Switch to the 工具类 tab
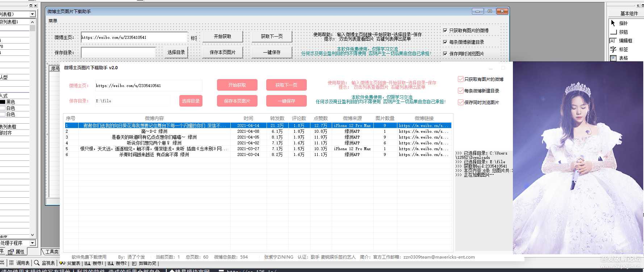Image resolution: width=644 pixels, height=272 pixels. pyautogui.click(x=51, y=252)
